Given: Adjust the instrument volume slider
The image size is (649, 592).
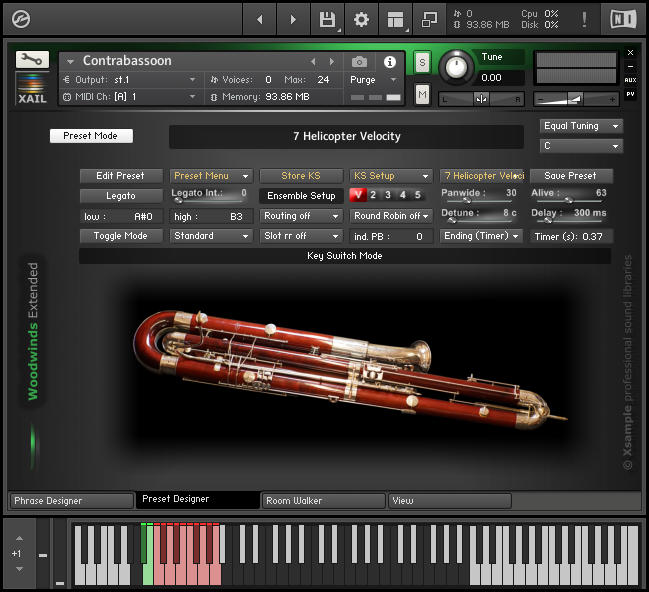Looking at the screenshot, I should [576, 99].
